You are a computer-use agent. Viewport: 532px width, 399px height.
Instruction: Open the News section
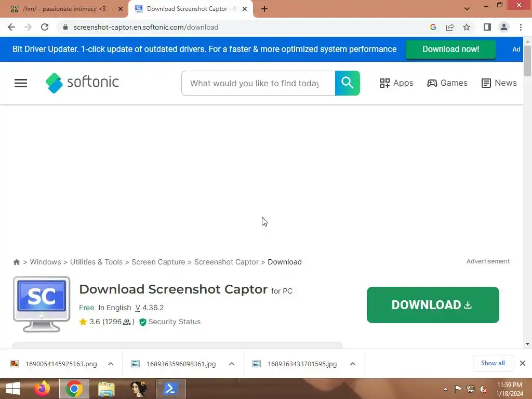(499, 83)
